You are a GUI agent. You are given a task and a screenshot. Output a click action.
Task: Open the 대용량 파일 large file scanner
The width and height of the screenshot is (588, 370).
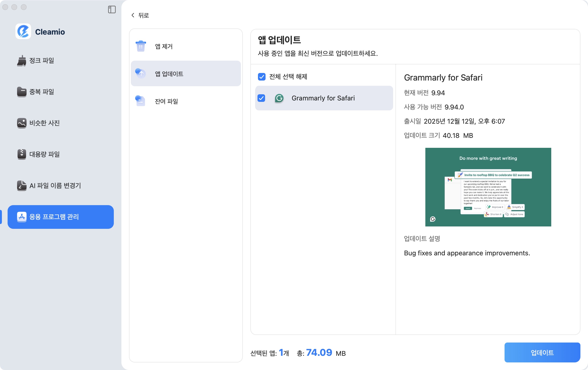[x=22, y=154]
